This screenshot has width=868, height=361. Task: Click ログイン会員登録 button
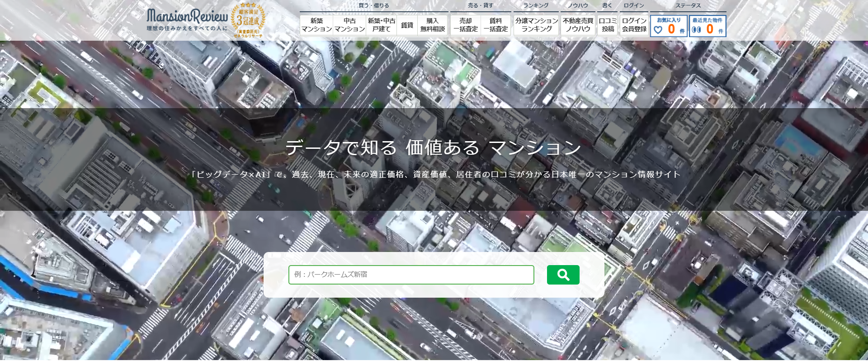634,25
